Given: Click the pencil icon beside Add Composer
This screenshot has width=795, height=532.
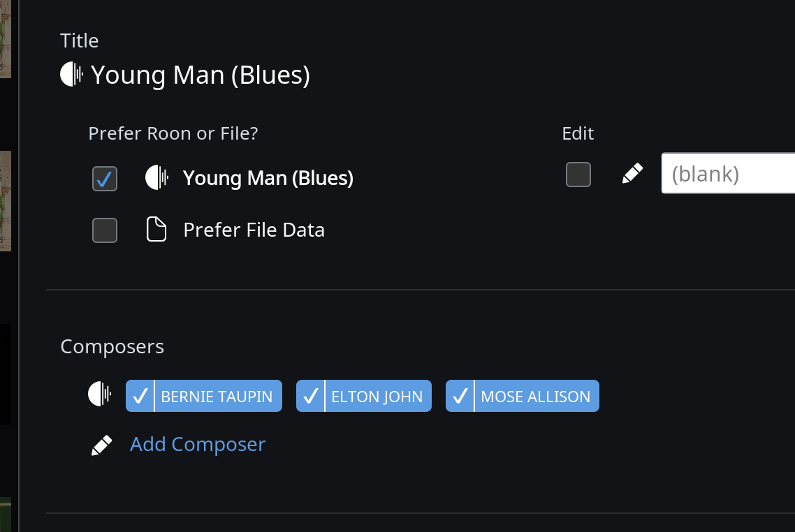Looking at the screenshot, I should click(102, 445).
